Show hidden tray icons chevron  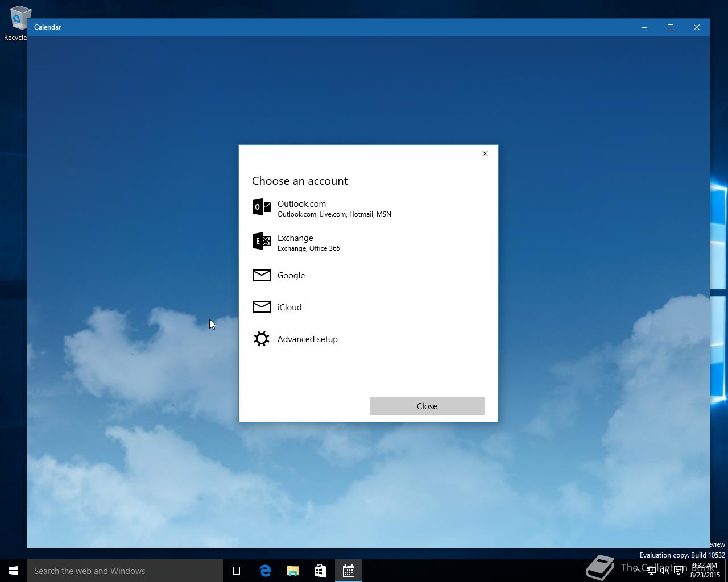coord(637,571)
